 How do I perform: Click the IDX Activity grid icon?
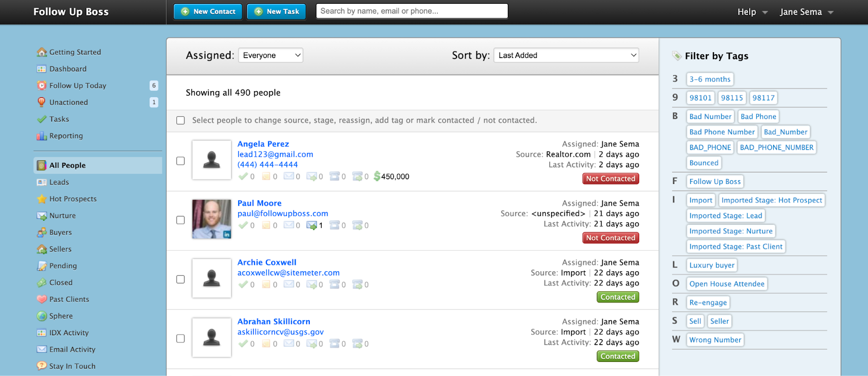42,333
